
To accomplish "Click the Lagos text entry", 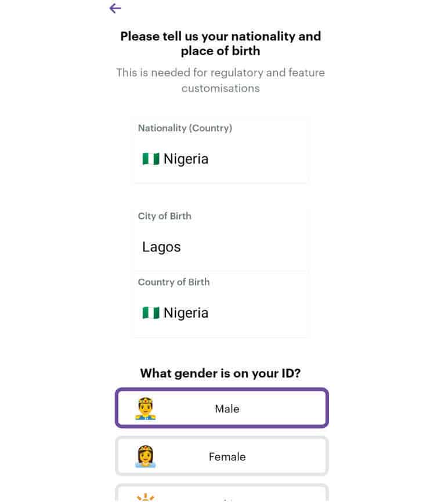I will pyautogui.click(x=161, y=247).
